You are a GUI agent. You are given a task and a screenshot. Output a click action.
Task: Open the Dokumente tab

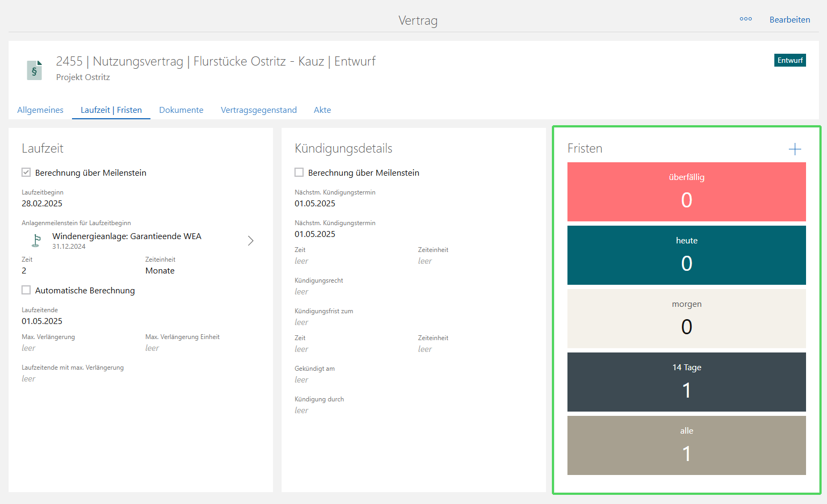pos(181,110)
